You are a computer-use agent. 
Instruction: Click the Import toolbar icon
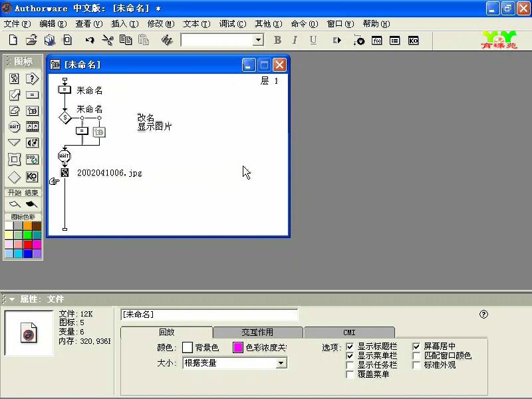[x=67, y=40]
